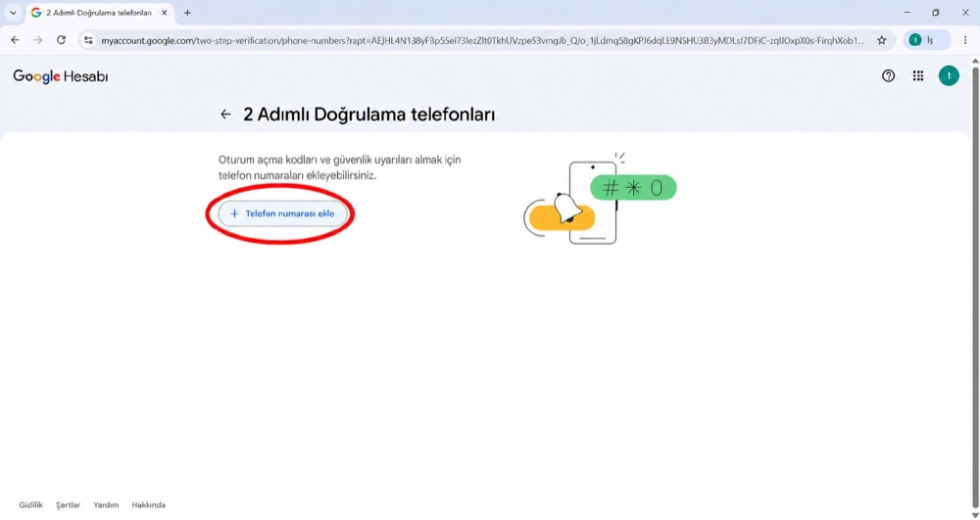This screenshot has height=520, width=980.
Task: Open the Google apps grid icon
Action: point(918,76)
